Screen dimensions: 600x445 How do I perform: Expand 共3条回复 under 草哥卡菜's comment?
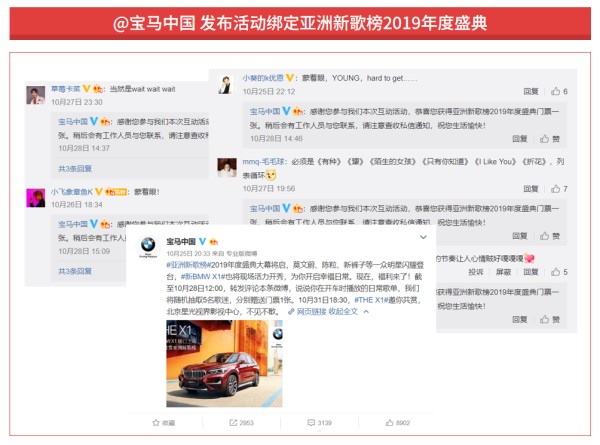75,168
